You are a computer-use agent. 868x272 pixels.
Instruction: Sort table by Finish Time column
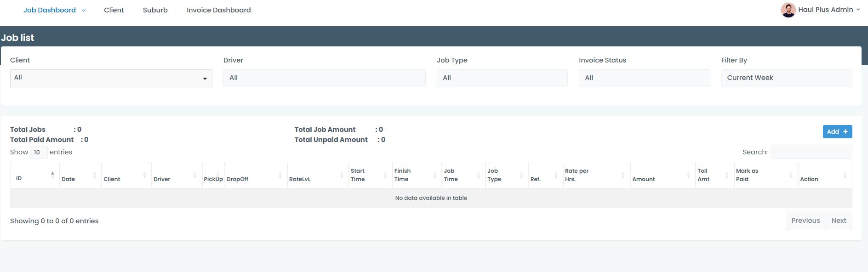click(417, 175)
